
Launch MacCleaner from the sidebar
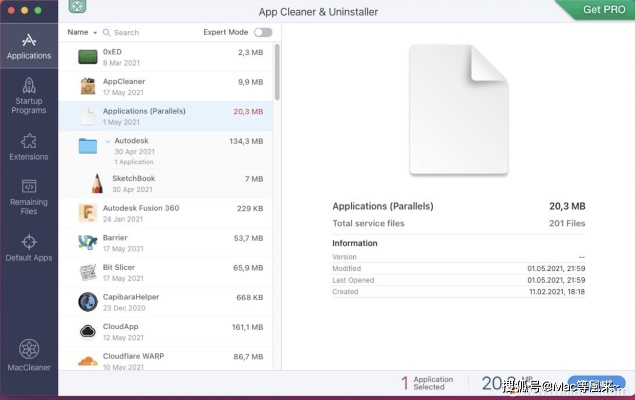[x=29, y=354]
